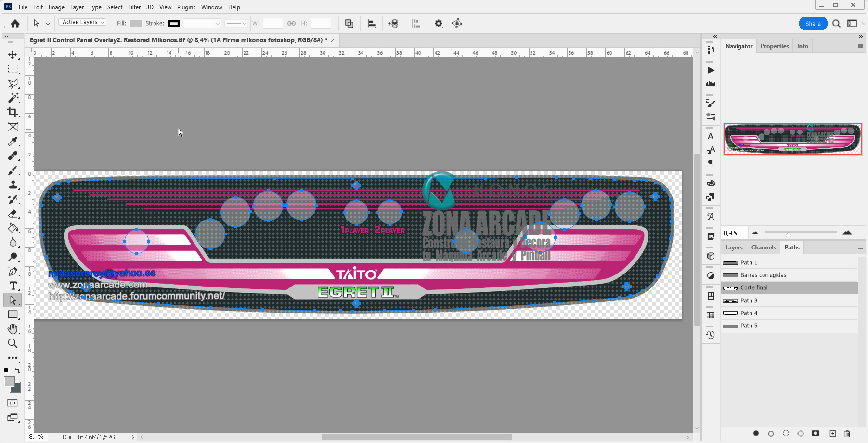Select the Barras corregidas path

[x=763, y=275]
